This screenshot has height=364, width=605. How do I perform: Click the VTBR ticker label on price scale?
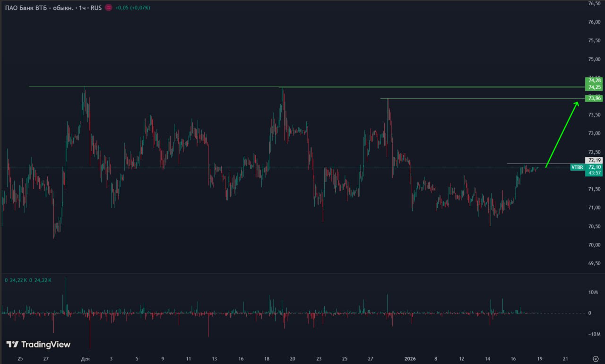click(x=577, y=167)
